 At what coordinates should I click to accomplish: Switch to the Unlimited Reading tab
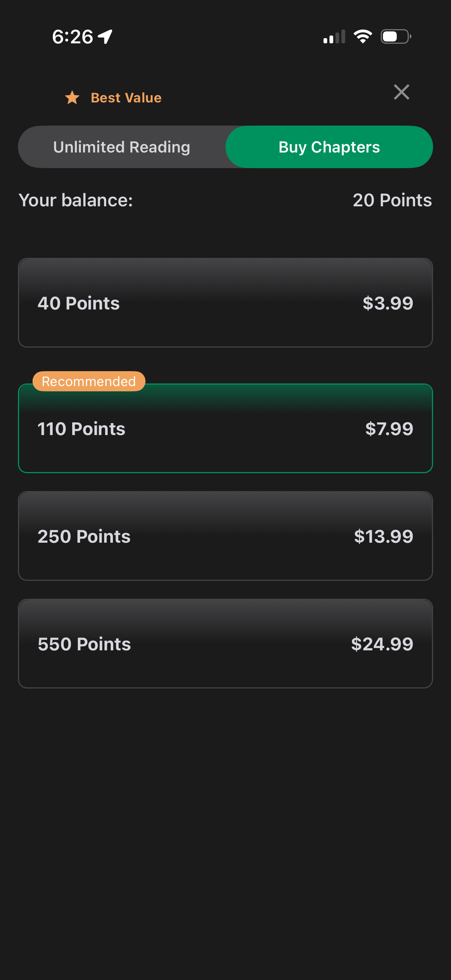pyautogui.click(x=122, y=147)
